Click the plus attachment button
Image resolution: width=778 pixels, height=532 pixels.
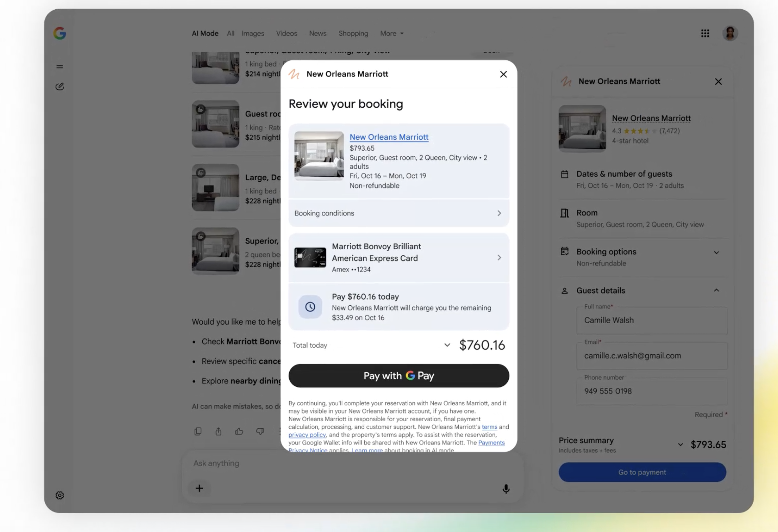(x=200, y=488)
